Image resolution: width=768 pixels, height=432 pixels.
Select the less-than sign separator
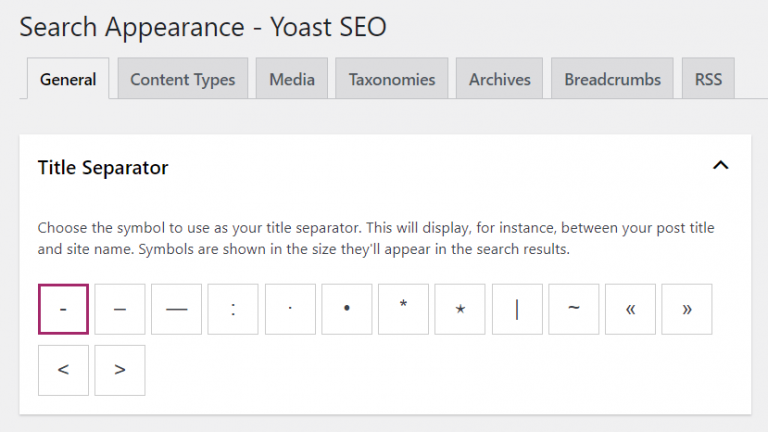point(63,370)
